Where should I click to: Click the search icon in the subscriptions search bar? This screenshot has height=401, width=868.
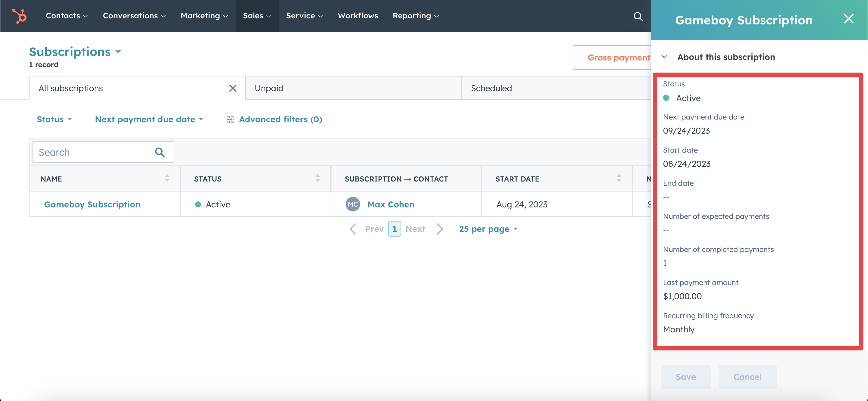[159, 152]
